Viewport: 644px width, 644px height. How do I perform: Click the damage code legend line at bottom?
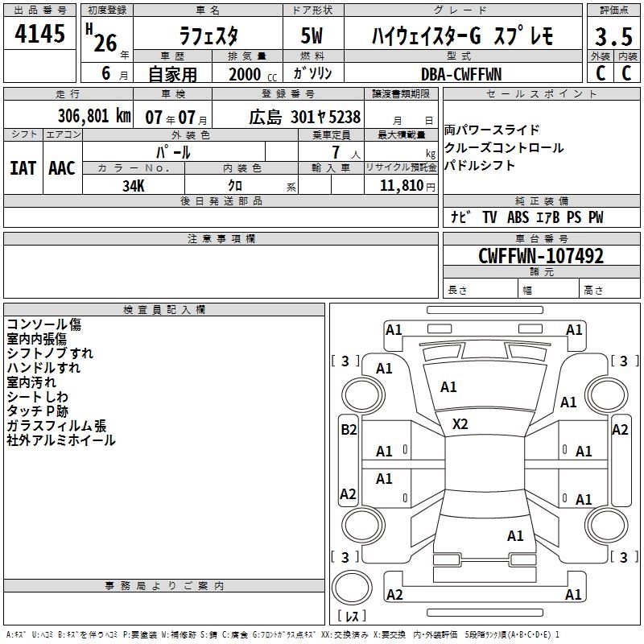click(x=283, y=634)
